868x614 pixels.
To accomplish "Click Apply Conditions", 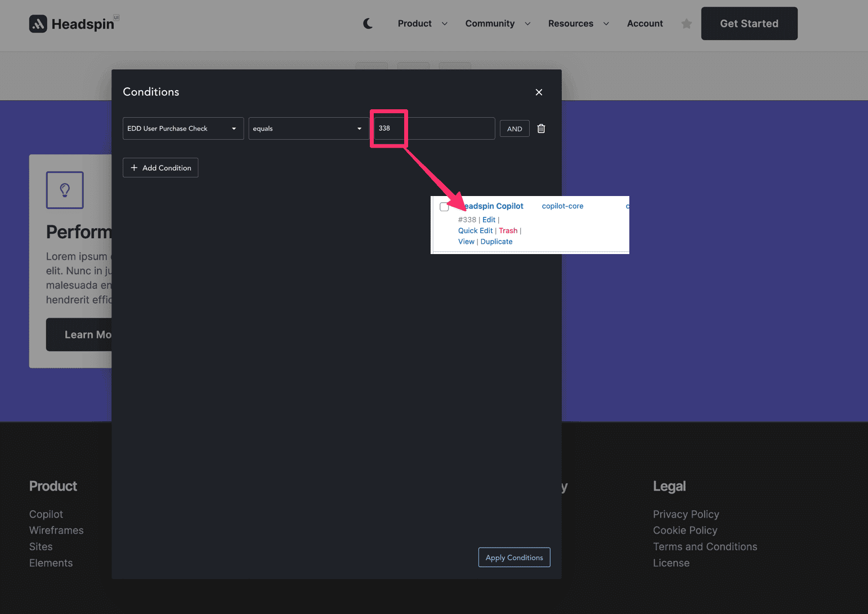I will [x=514, y=557].
